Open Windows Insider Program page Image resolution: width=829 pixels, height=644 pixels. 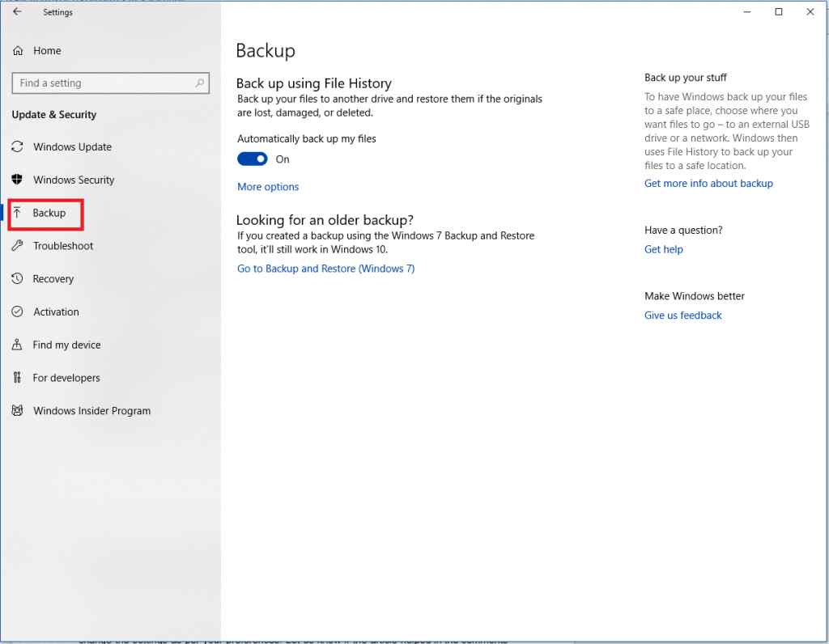click(x=92, y=411)
